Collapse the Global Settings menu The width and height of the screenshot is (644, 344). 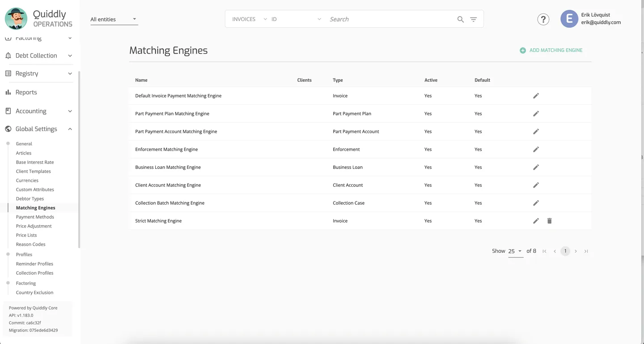38,129
